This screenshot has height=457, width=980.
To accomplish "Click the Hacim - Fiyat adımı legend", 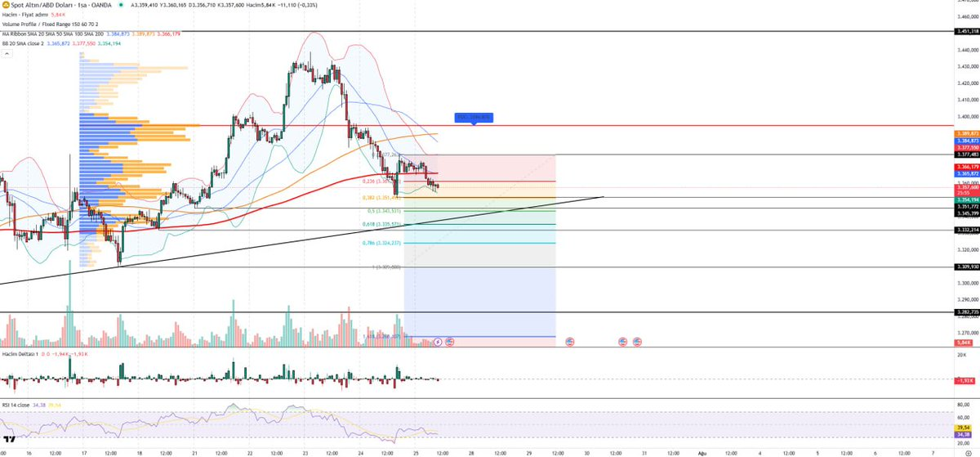I will [24, 15].
